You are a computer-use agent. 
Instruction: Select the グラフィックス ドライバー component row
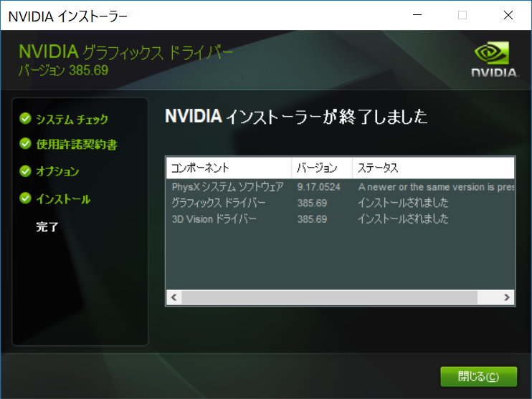341,203
